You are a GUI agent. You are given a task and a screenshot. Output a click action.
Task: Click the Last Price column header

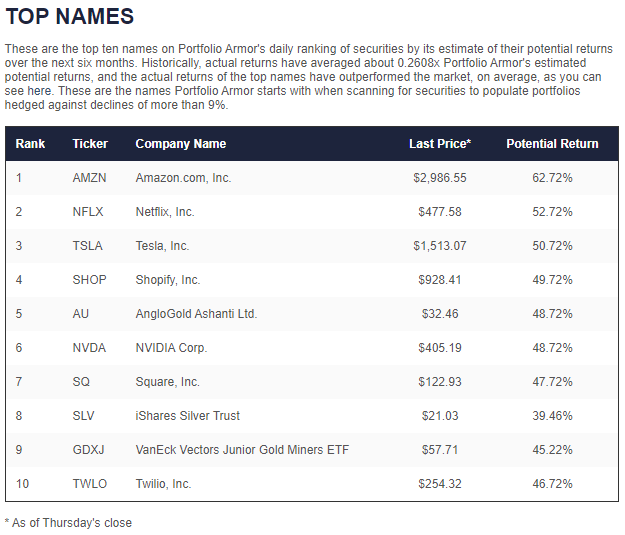pos(440,143)
